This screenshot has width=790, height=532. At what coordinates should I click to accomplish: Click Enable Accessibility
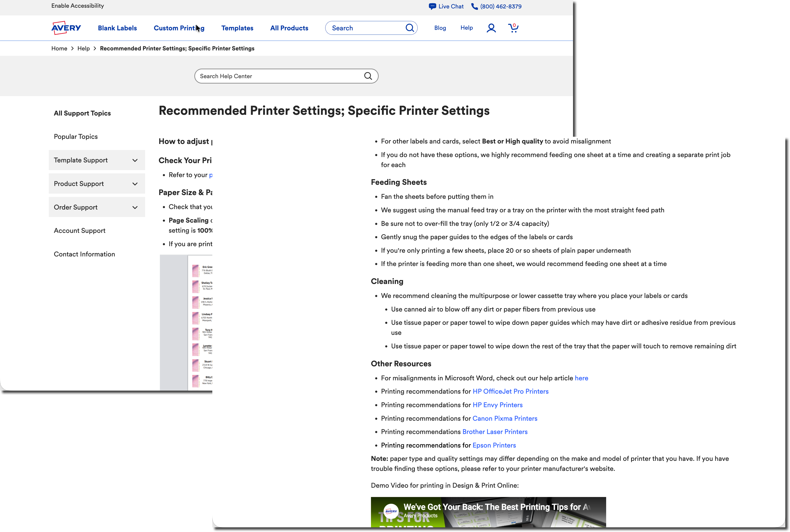[x=78, y=6]
